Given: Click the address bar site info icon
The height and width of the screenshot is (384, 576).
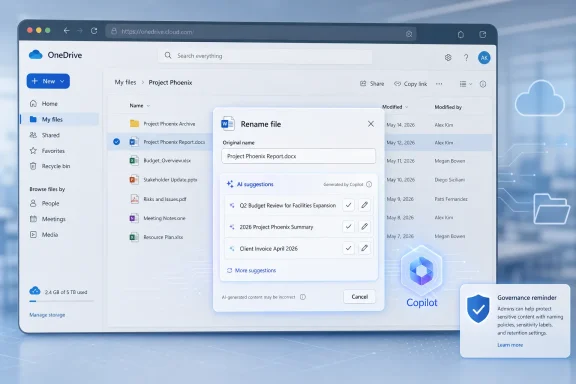Looking at the screenshot, I should [114, 32].
